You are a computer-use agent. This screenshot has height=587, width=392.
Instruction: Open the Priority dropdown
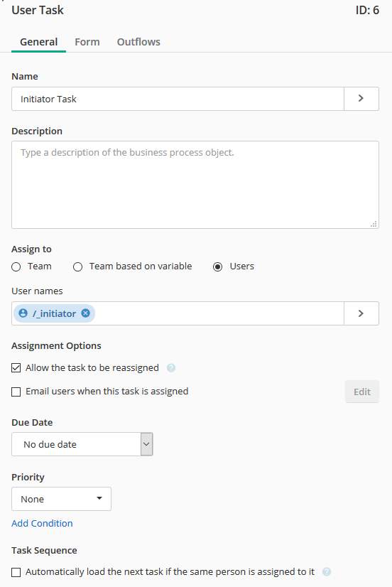click(x=61, y=499)
